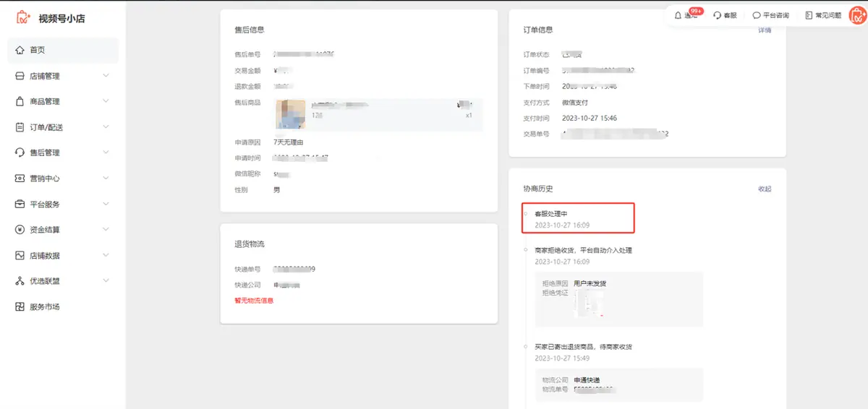Click the 商品管理 shopping bag icon
This screenshot has width=868, height=409.
(20, 102)
